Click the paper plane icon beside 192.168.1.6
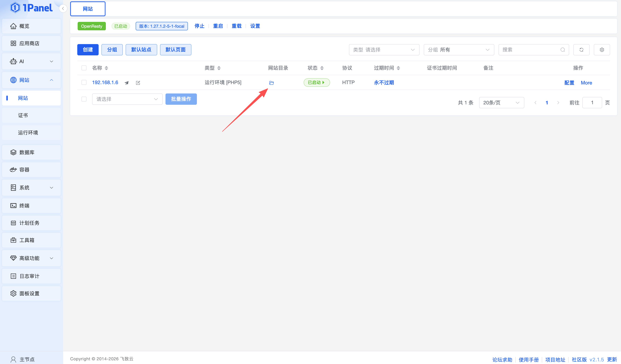The image size is (621, 364). 127,83
